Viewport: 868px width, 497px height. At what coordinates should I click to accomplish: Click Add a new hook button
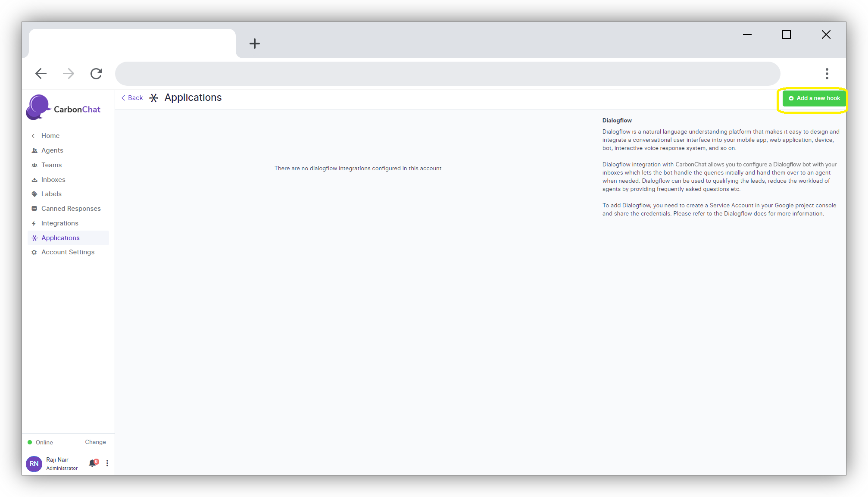[x=814, y=98]
